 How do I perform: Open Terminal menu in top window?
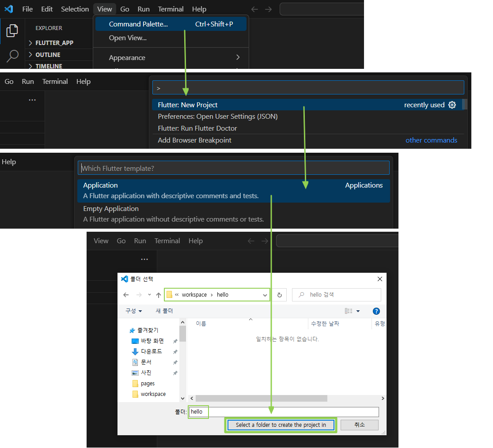171,9
